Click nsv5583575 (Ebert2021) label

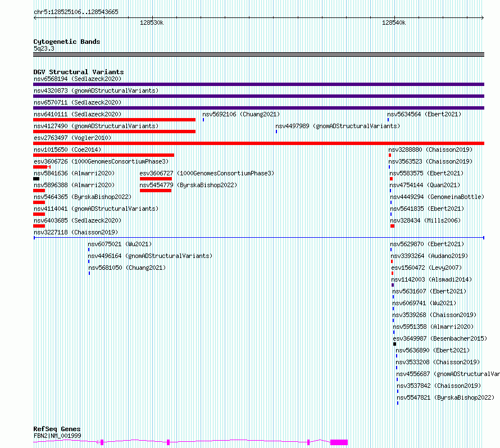coord(426,173)
